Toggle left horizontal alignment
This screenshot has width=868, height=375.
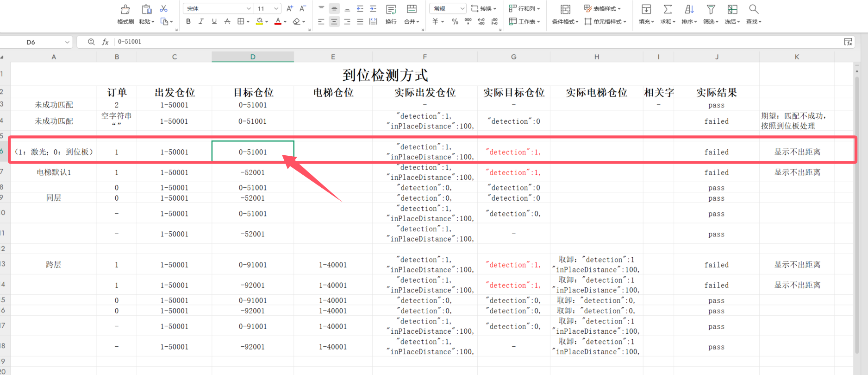click(x=321, y=21)
